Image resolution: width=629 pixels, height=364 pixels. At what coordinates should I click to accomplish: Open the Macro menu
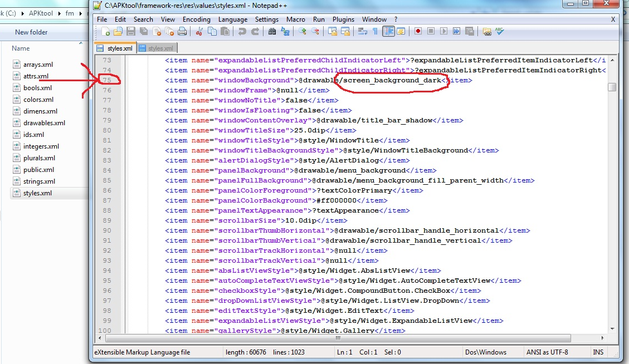296,19
